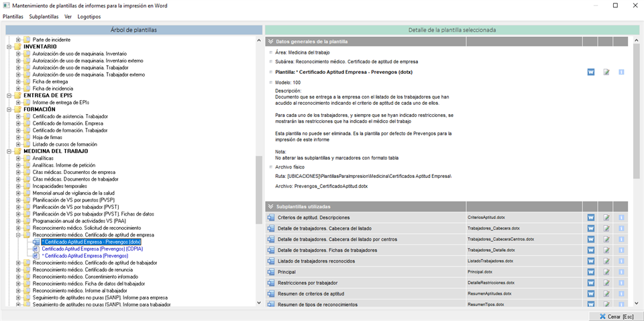Collapse the ENTREGA DE EPIS node
644x321 pixels.
click(x=9, y=95)
